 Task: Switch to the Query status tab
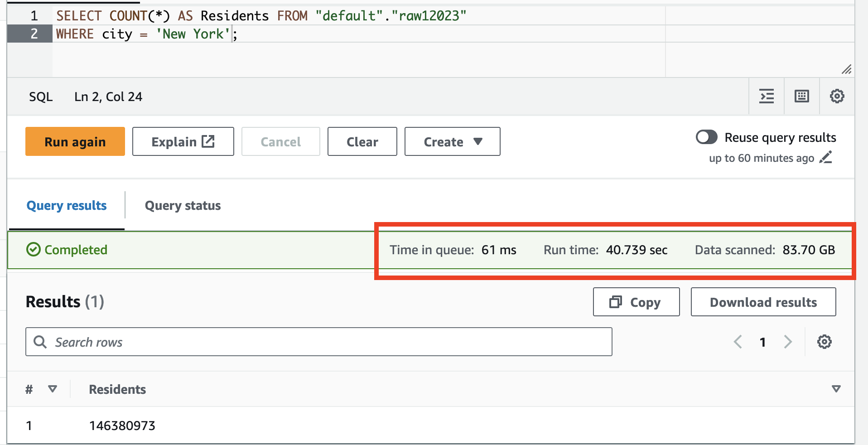coord(182,205)
